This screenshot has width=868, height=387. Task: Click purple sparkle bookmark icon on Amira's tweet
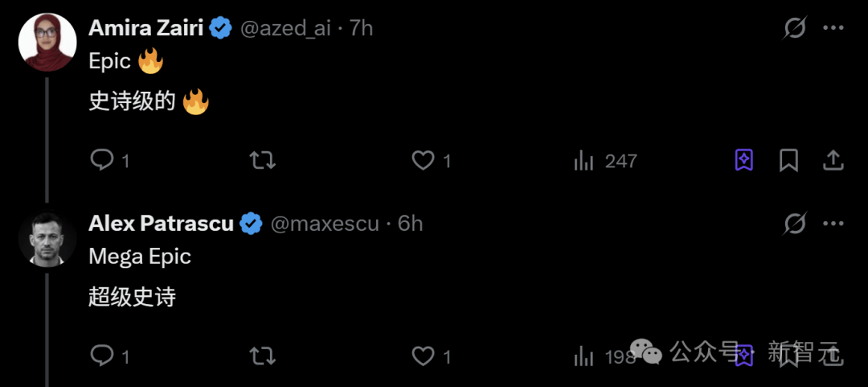tap(744, 160)
